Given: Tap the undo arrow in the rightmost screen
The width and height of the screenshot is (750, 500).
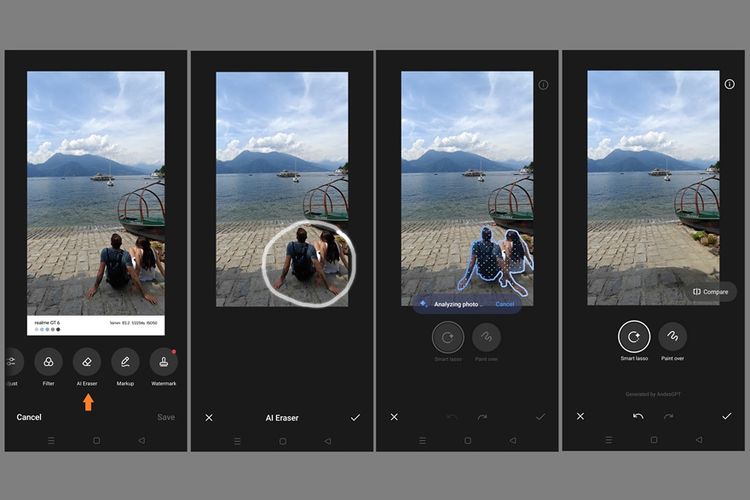Looking at the screenshot, I should (x=638, y=416).
